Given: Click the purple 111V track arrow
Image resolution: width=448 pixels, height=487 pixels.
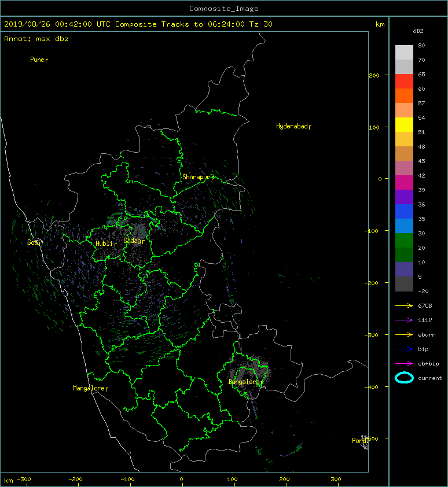Looking at the screenshot, I should (x=404, y=320).
